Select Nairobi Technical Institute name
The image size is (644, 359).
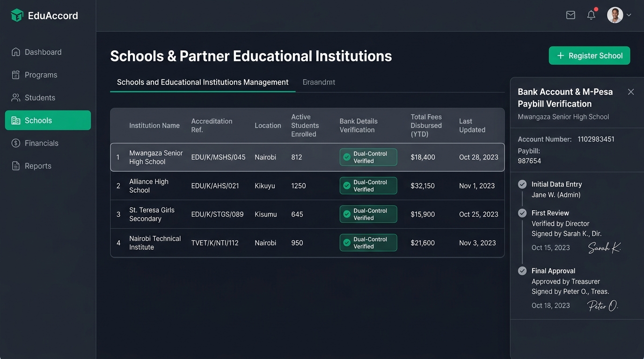coord(155,243)
